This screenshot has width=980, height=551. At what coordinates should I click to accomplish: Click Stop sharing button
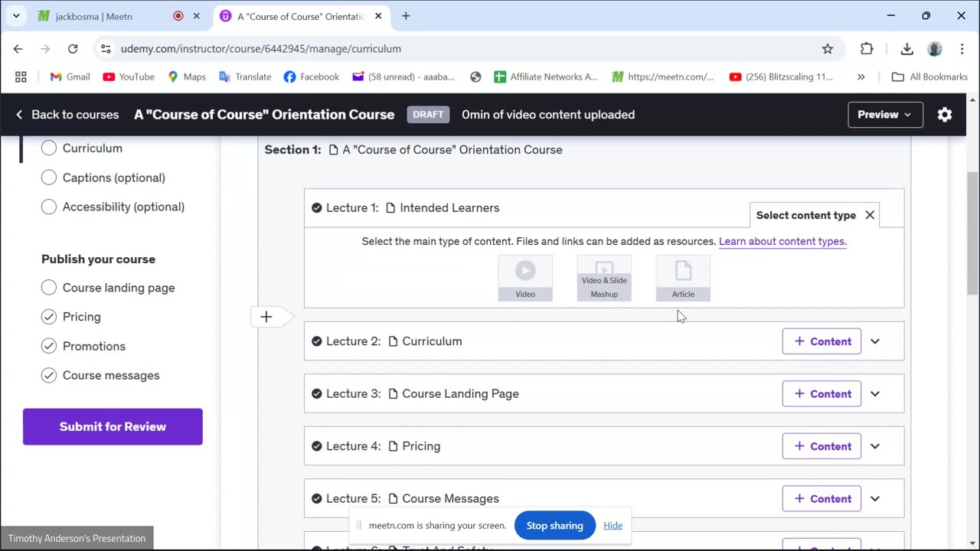tap(554, 526)
